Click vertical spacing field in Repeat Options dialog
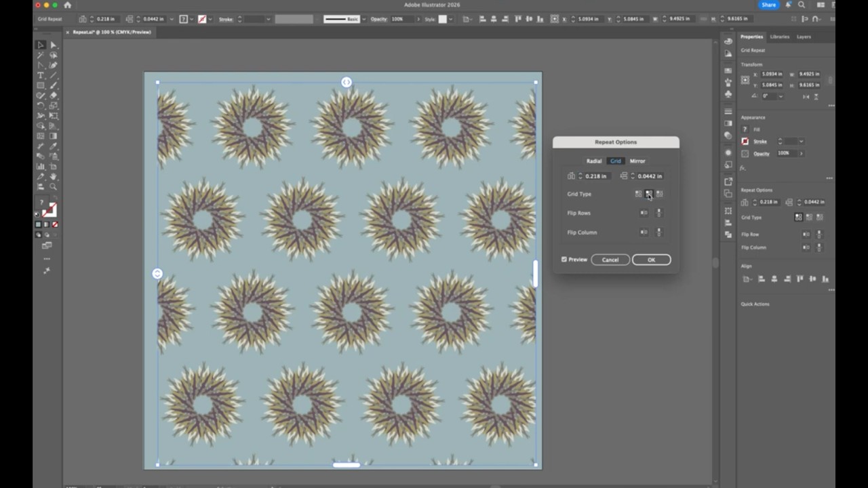 tap(650, 176)
